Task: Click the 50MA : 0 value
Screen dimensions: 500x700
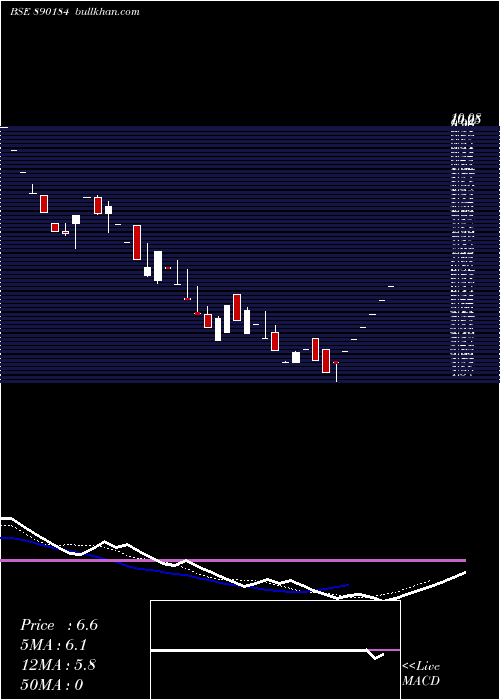Action: pyautogui.click(x=52, y=684)
